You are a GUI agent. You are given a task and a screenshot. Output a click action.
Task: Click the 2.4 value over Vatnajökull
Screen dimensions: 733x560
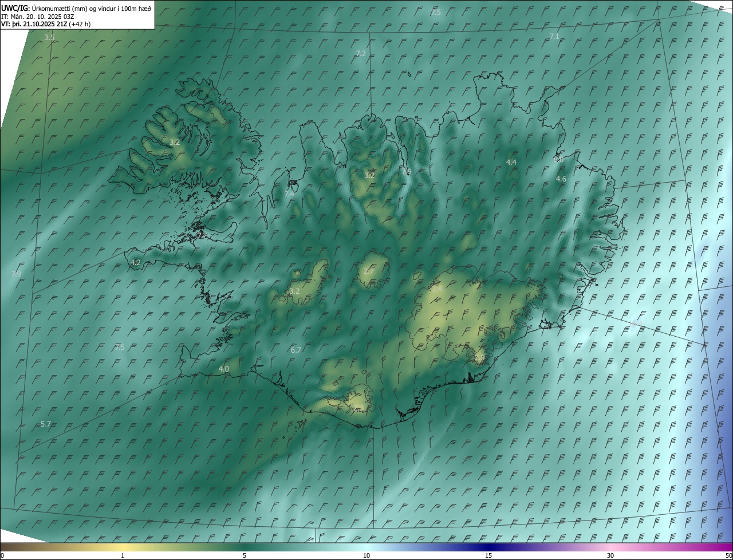click(x=437, y=290)
